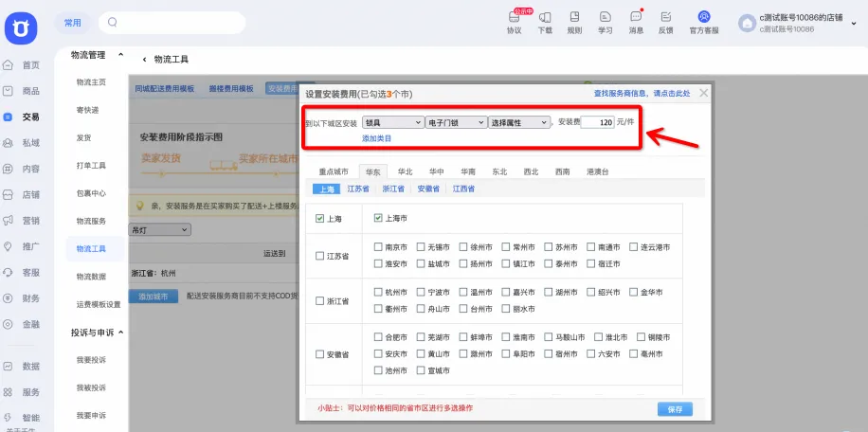868x432 pixels.
Task: Open 服务 in the sidebar
Action: [22, 392]
